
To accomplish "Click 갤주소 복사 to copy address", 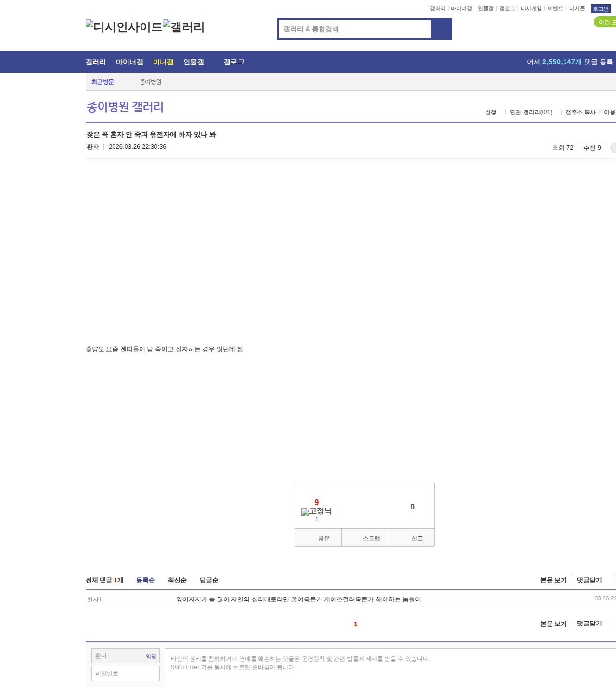I will tap(580, 112).
